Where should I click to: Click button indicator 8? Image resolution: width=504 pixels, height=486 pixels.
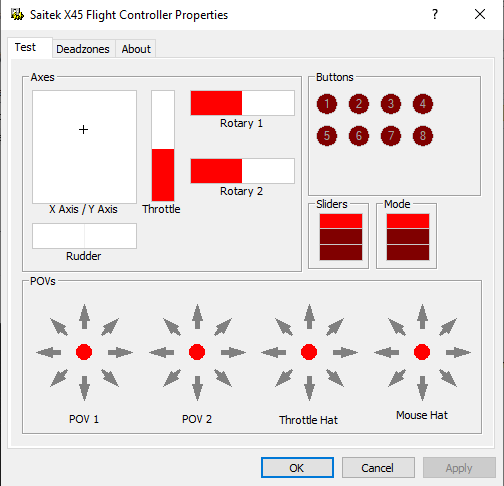423,136
